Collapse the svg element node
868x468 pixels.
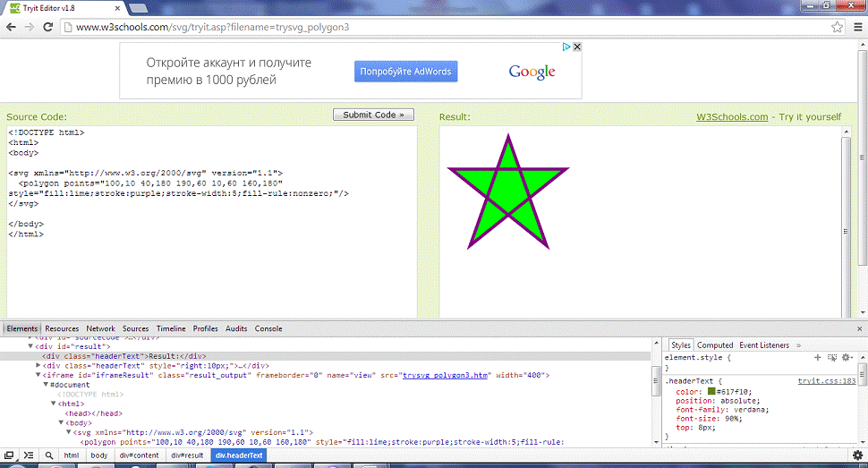[68, 432]
